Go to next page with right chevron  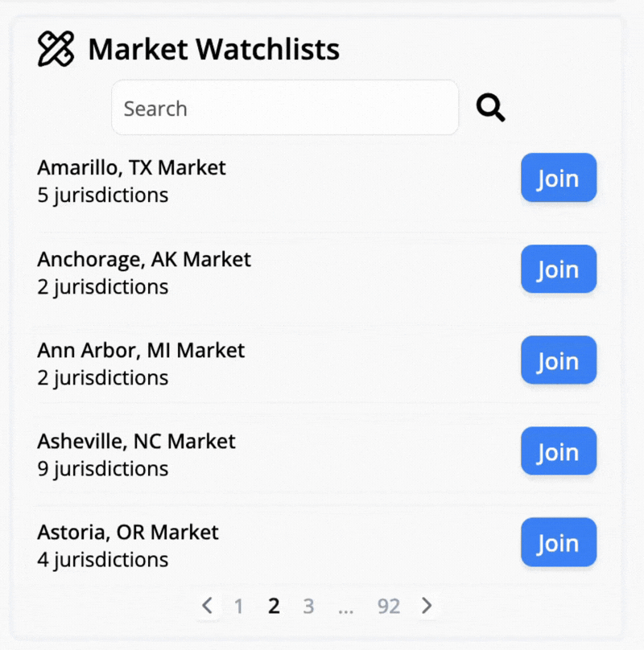tap(427, 606)
